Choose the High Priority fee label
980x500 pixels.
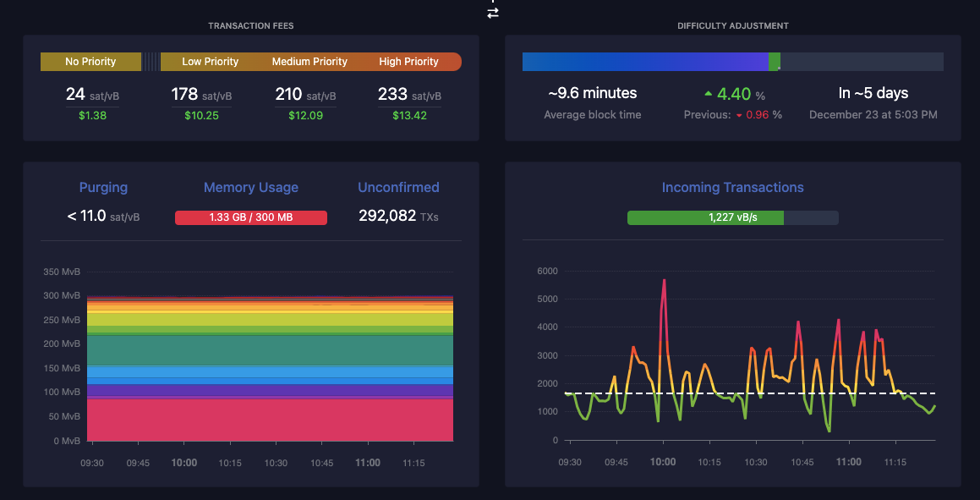(x=408, y=62)
